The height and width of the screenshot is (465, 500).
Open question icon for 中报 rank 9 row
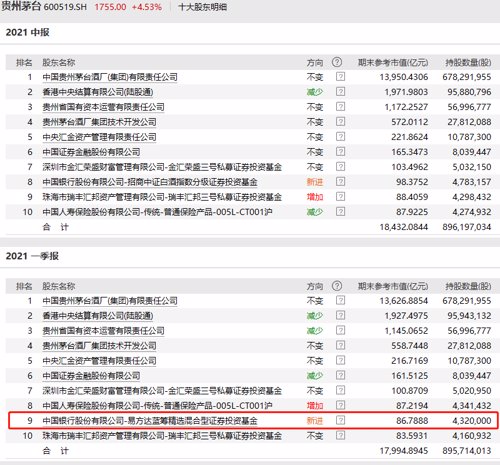point(340,197)
